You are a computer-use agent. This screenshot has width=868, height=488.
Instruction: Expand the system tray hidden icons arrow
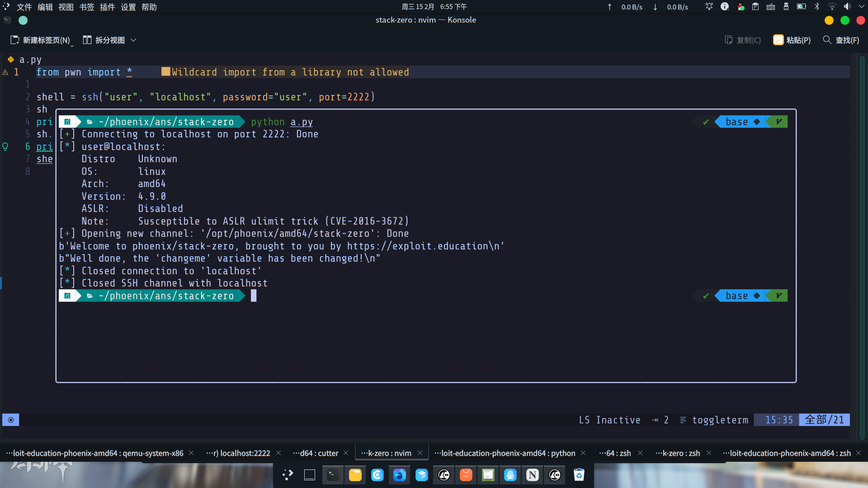click(x=861, y=6)
